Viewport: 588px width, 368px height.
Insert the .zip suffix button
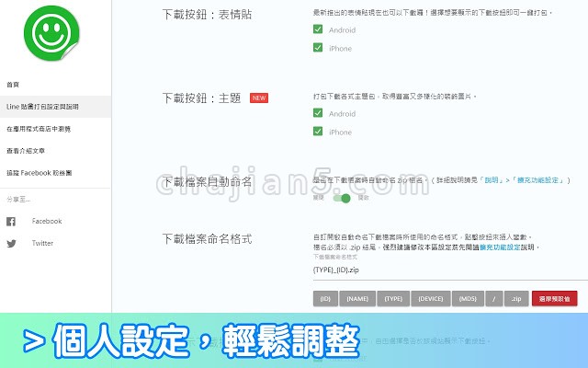[x=516, y=299]
